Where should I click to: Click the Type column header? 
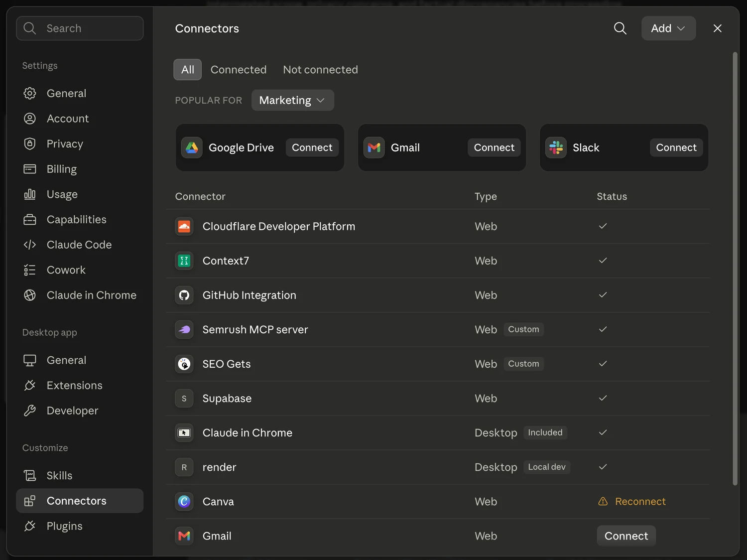point(486,196)
